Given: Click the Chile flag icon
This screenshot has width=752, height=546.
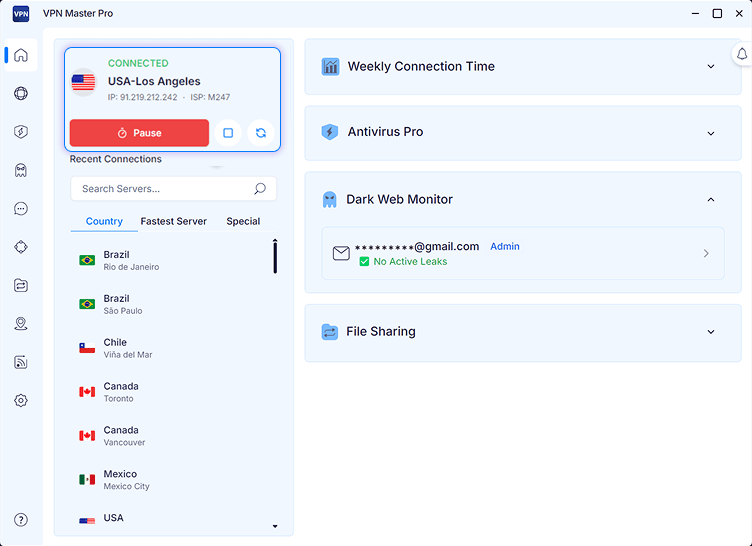Looking at the screenshot, I should pyautogui.click(x=87, y=348).
